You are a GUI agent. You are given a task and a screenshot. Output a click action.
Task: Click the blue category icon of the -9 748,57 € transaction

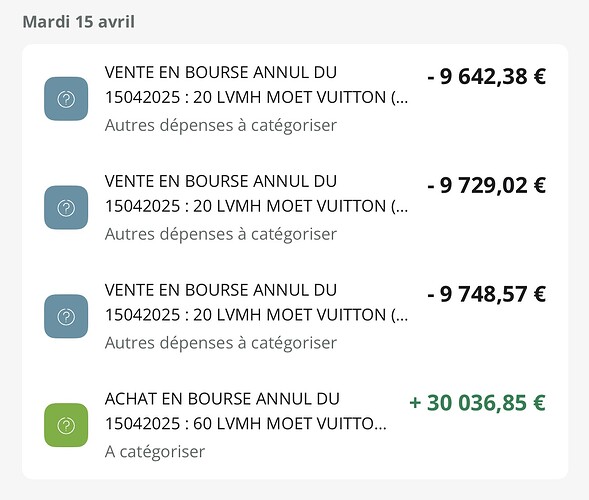tap(66, 316)
